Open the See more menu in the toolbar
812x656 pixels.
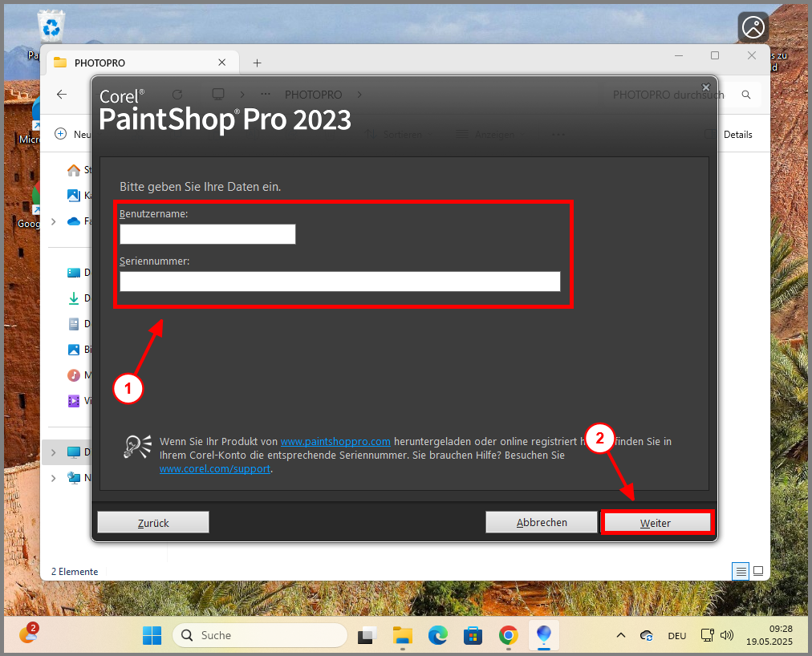click(x=558, y=134)
